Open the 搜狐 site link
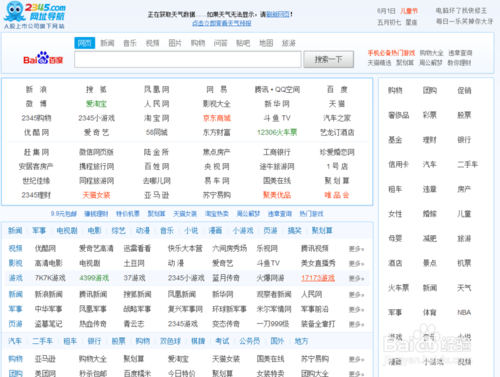This screenshot has width=500, height=377. pos(96,90)
